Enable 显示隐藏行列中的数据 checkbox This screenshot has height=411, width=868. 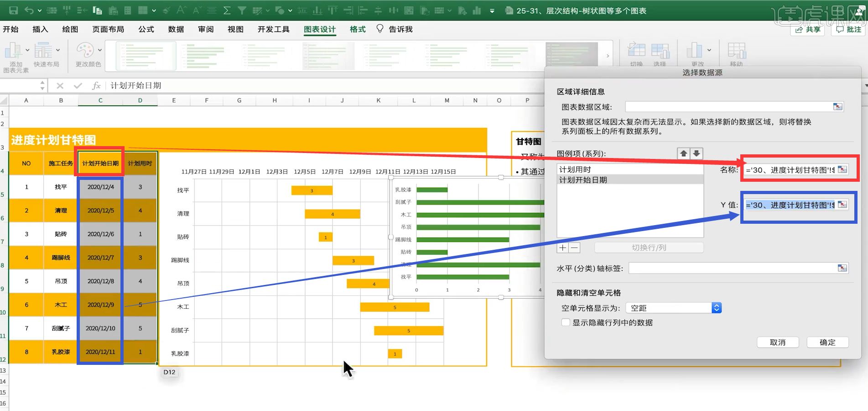point(566,322)
